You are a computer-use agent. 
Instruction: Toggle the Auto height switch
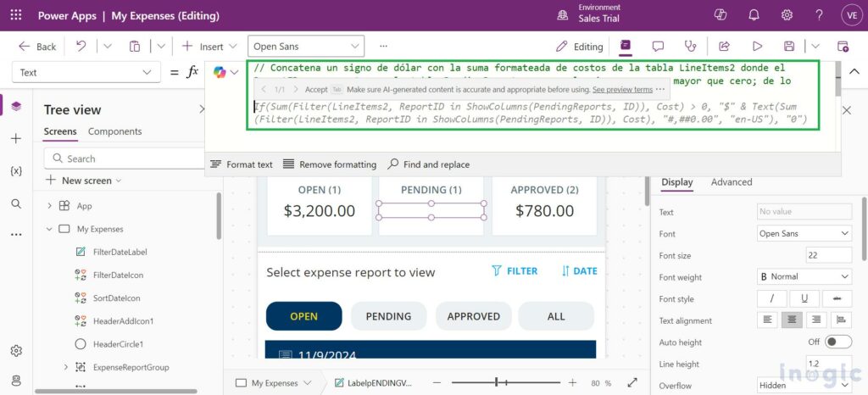[x=838, y=342]
